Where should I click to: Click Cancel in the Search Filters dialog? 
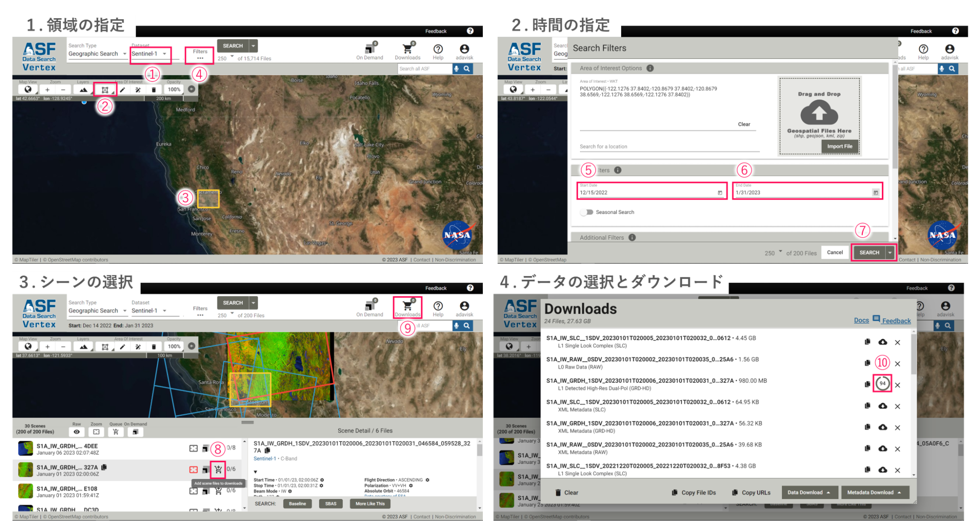click(835, 252)
